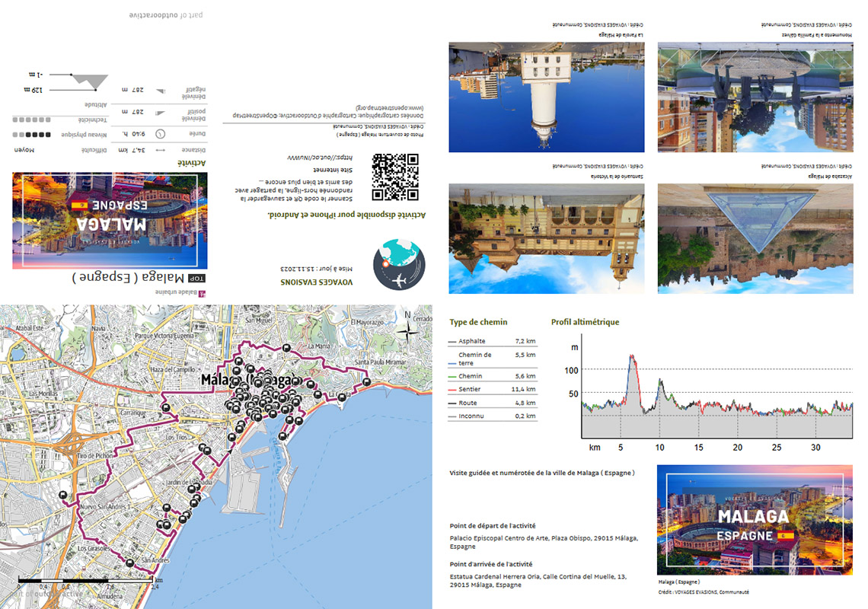
Task: Click the map flag marker near San Andrés
Action: click(129, 563)
